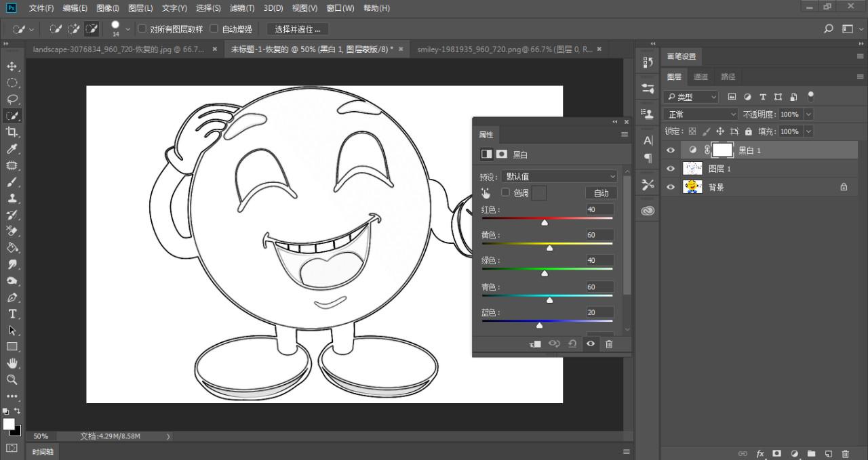Enable 自动增强 checkbox
The width and height of the screenshot is (868, 460).
(214, 28)
